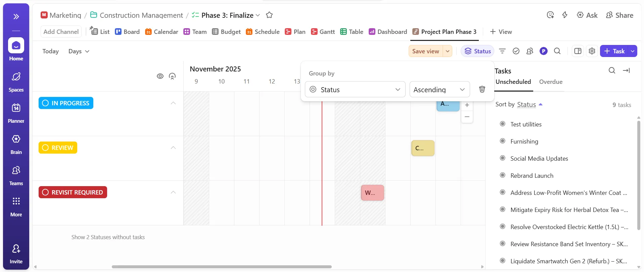The image size is (644, 272).
Task: Show 2 Statuses without tasks
Action: [108, 237]
